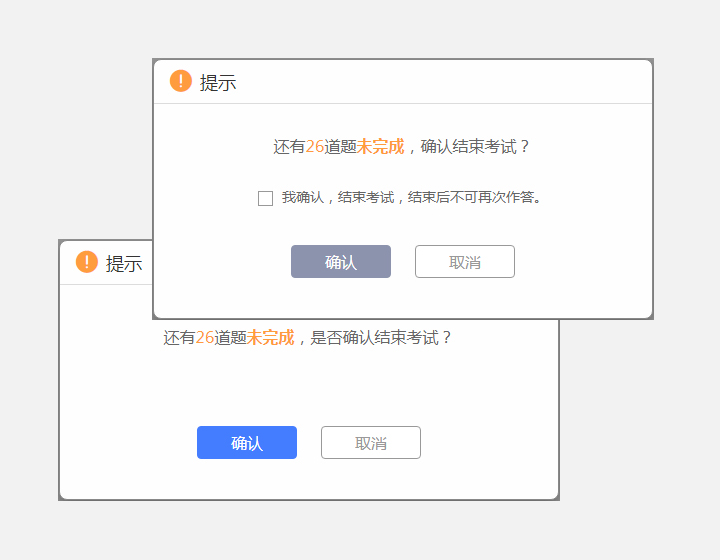720x560 pixels.
Task: Click orange 未完成 text in front dialog
Action: (x=380, y=147)
